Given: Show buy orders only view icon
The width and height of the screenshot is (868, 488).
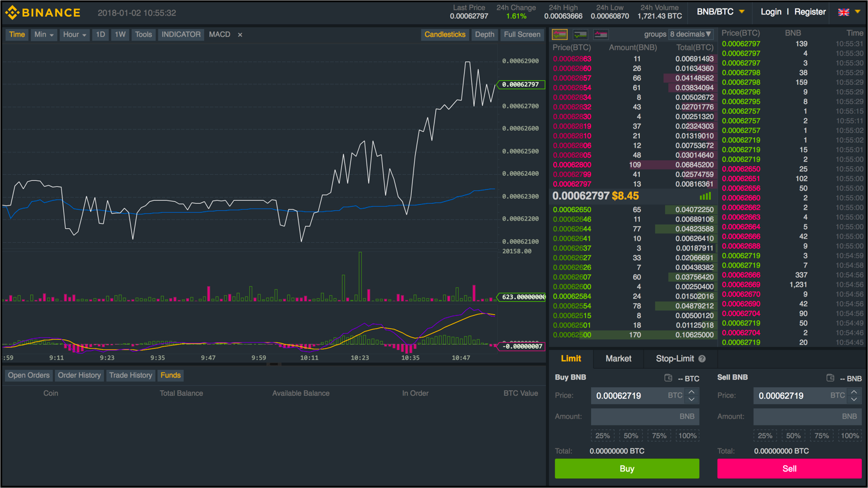Looking at the screenshot, I should [x=580, y=34].
